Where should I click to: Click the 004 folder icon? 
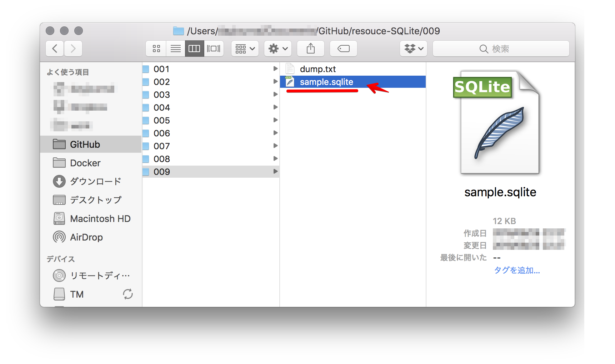[x=146, y=107]
